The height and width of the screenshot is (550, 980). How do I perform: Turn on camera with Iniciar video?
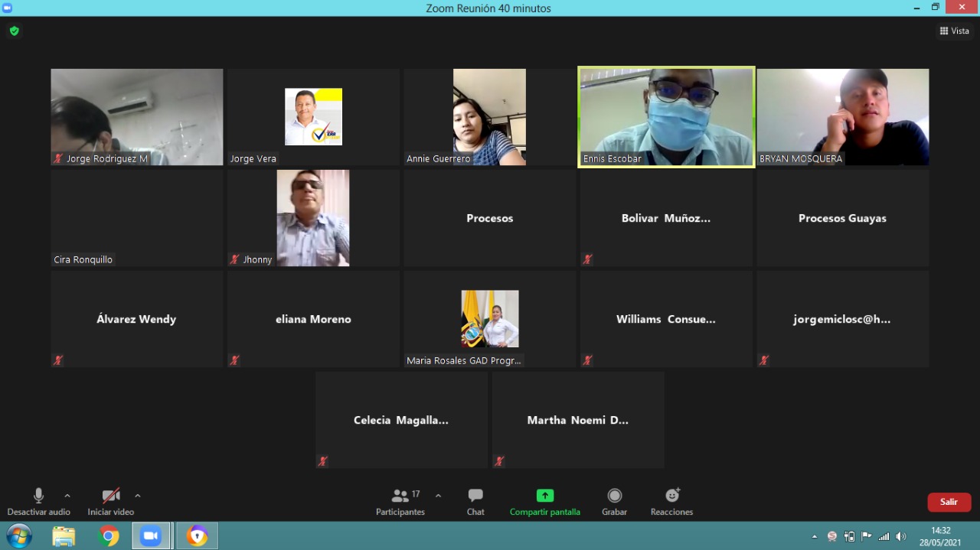[111, 496]
